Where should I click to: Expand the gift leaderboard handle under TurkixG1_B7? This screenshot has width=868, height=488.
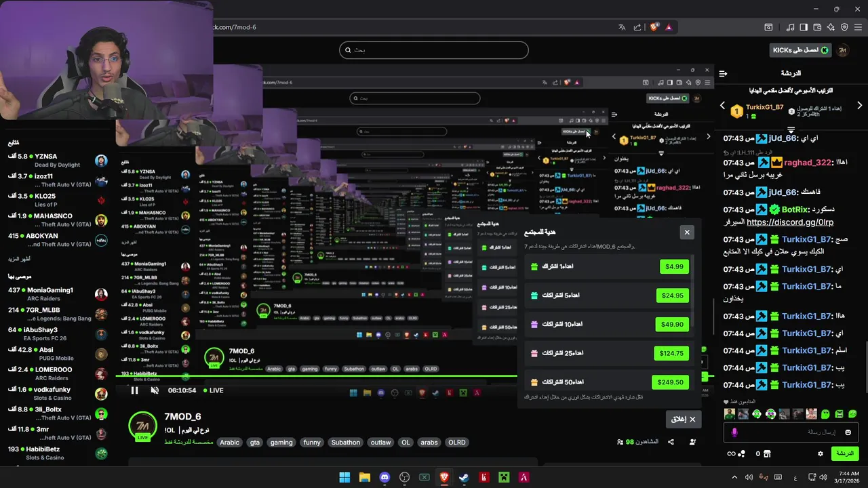pos(791,129)
